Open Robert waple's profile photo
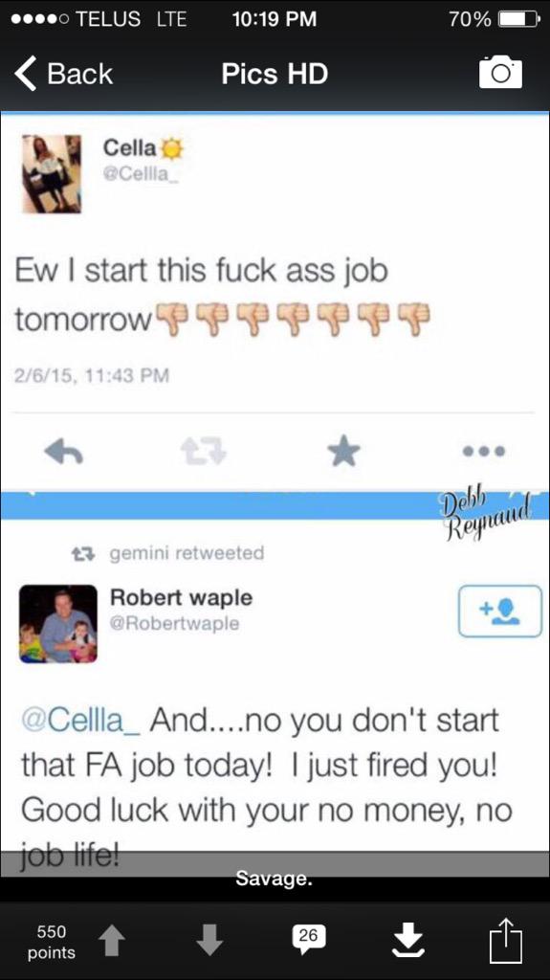This screenshot has height=980, width=550. coord(58,623)
